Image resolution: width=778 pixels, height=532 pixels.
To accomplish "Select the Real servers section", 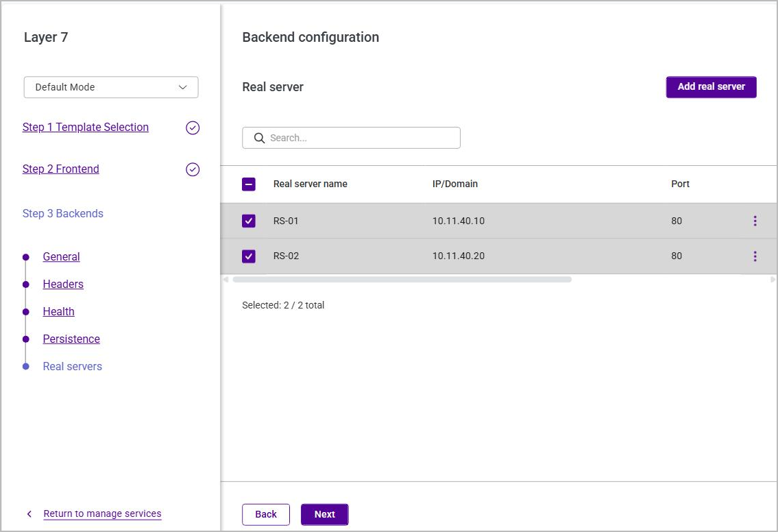I will (x=73, y=366).
